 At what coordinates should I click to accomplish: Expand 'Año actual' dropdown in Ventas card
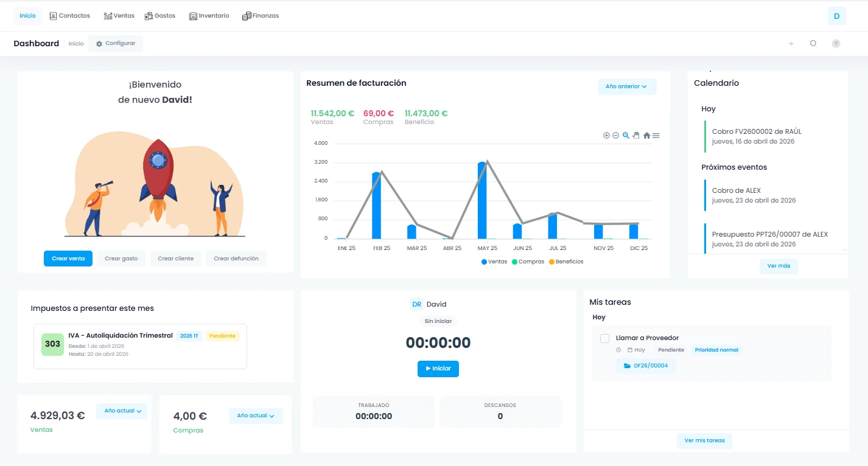(122, 411)
